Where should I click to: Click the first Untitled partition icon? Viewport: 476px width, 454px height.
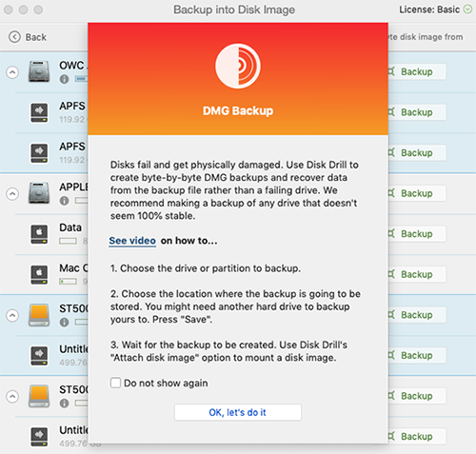tap(39, 356)
